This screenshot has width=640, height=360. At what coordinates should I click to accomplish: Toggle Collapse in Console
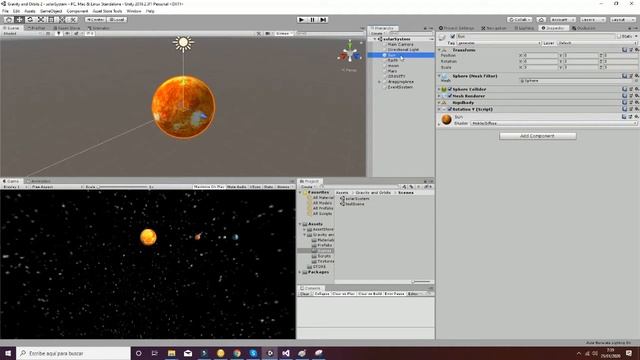[322, 293]
